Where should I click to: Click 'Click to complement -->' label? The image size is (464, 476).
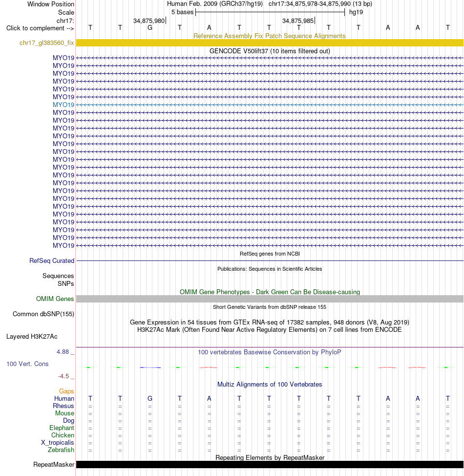pos(40,28)
